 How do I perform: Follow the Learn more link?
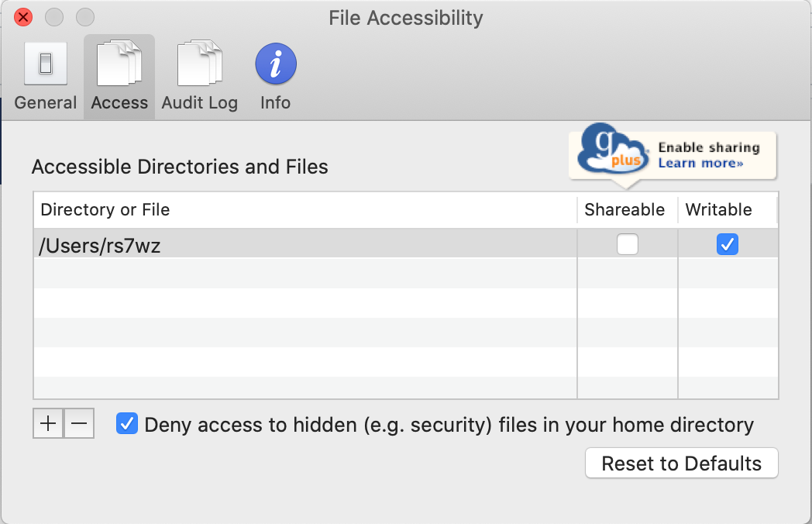700,164
